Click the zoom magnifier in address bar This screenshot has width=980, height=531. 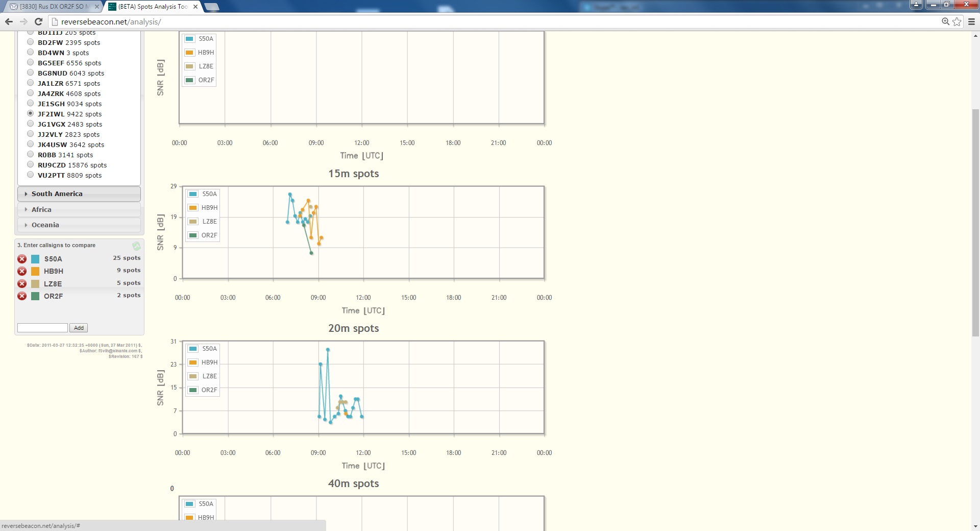(x=945, y=21)
